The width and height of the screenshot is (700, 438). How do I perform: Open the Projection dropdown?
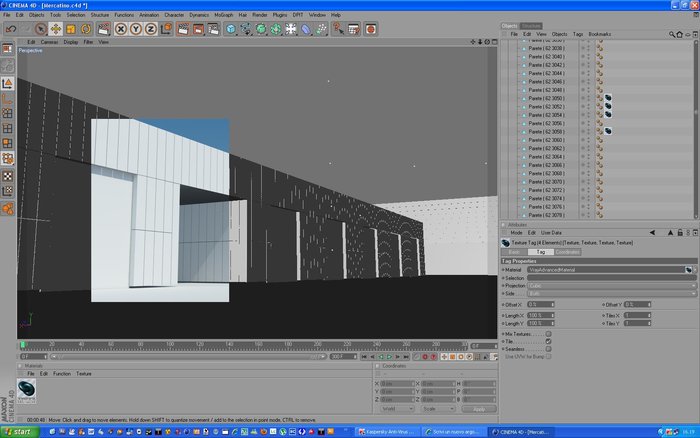pos(612,285)
